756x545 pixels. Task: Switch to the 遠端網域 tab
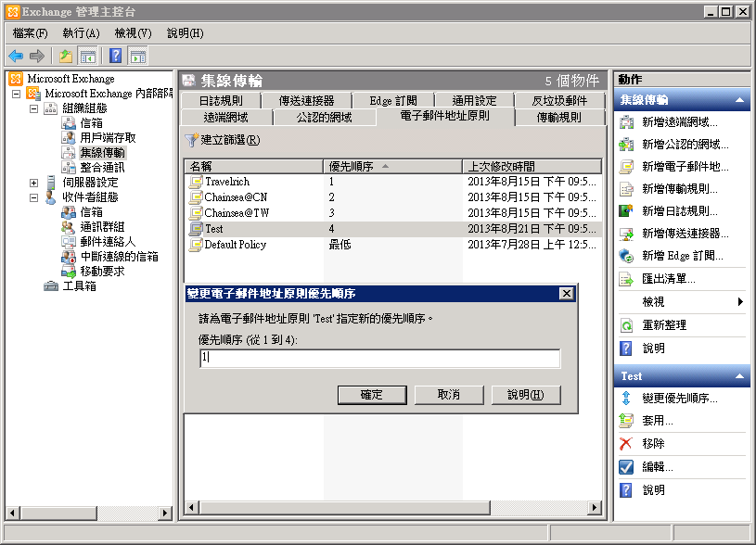(226, 118)
